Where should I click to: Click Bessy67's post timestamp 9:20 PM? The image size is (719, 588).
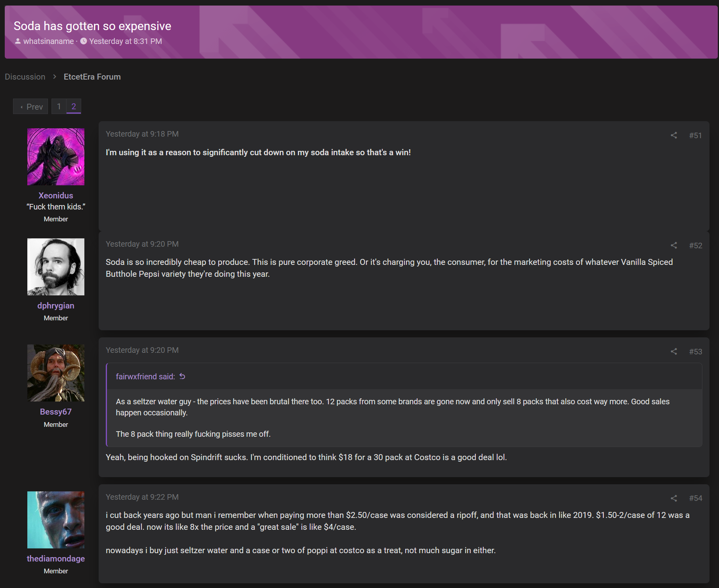click(142, 350)
